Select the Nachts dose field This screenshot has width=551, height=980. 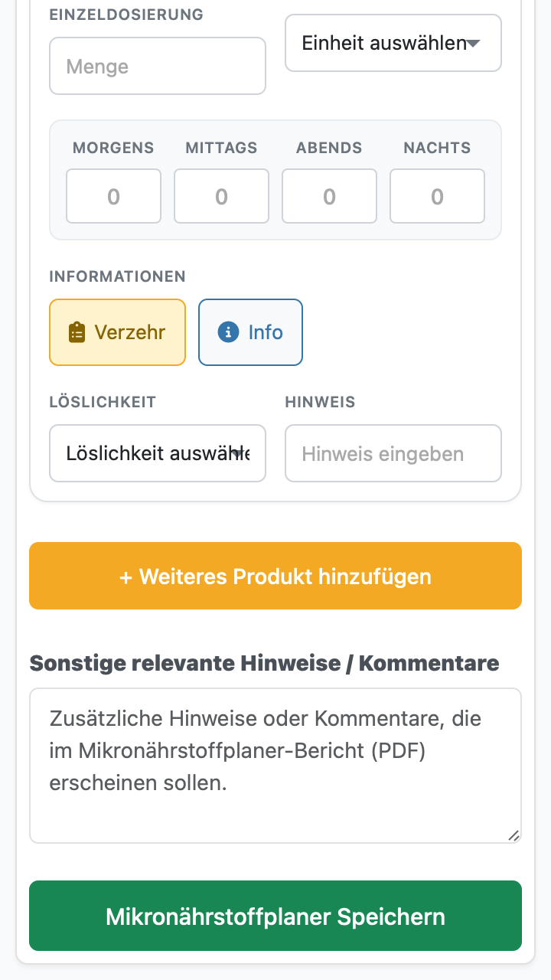pos(437,196)
